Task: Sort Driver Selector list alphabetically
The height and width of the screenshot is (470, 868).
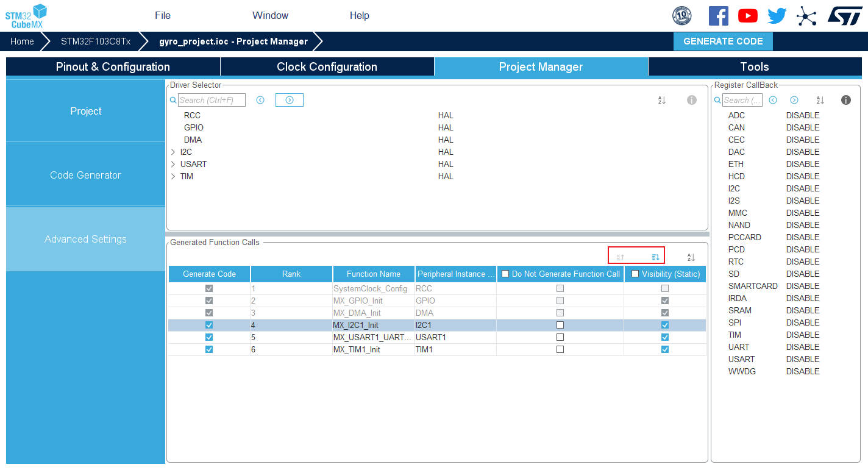Action: tap(662, 100)
